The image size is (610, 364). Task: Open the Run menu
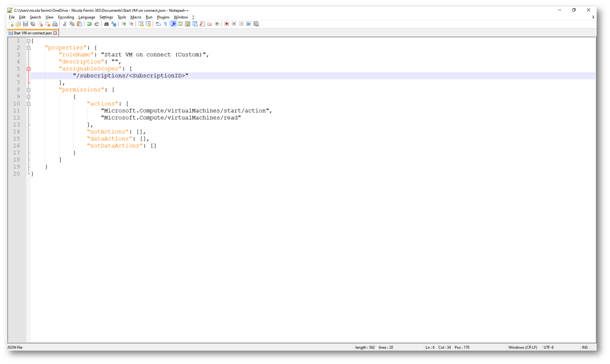[149, 17]
